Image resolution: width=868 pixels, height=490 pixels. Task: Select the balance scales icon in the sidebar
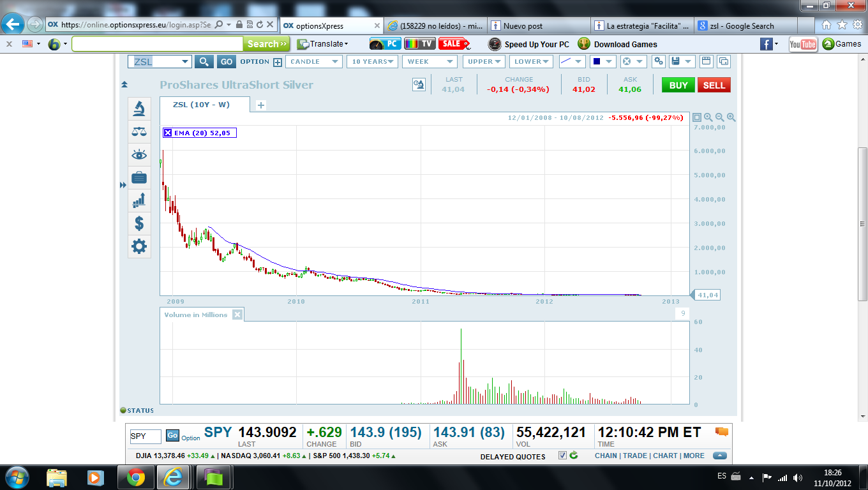coord(139,132)
